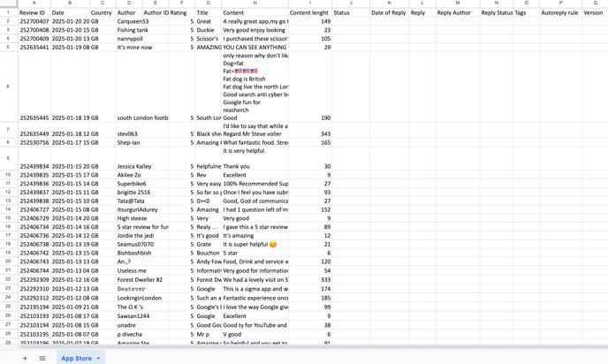The image size is (608, 364).
Task: Add a new sheet with plus icon
Action: point(25,358)
